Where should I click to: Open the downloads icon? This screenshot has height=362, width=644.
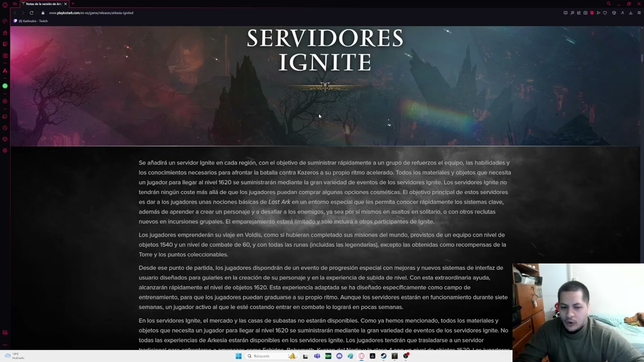point(631,13)
